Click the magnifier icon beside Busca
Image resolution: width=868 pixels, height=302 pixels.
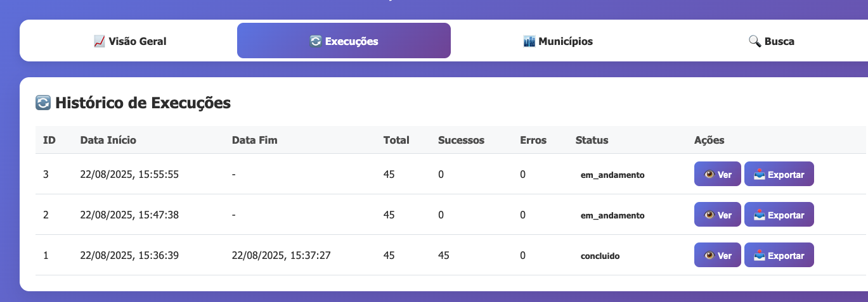coord(755,42)
